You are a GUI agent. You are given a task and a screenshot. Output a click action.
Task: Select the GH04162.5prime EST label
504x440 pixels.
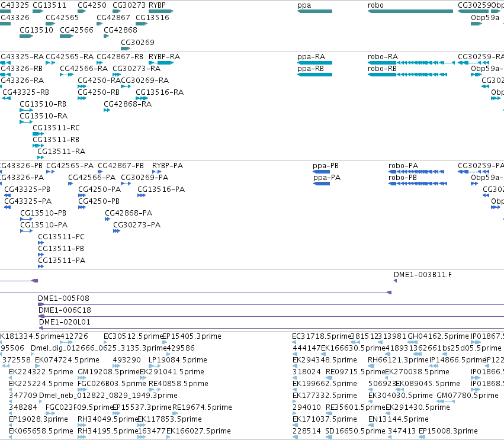coord(438,337)
